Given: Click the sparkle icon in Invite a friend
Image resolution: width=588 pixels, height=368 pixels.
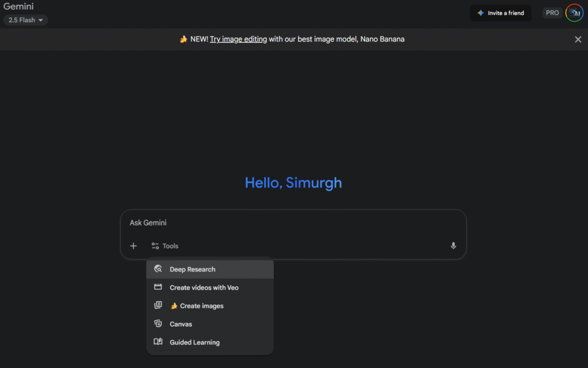Looking at the screenshot, I should coord(481,13).
